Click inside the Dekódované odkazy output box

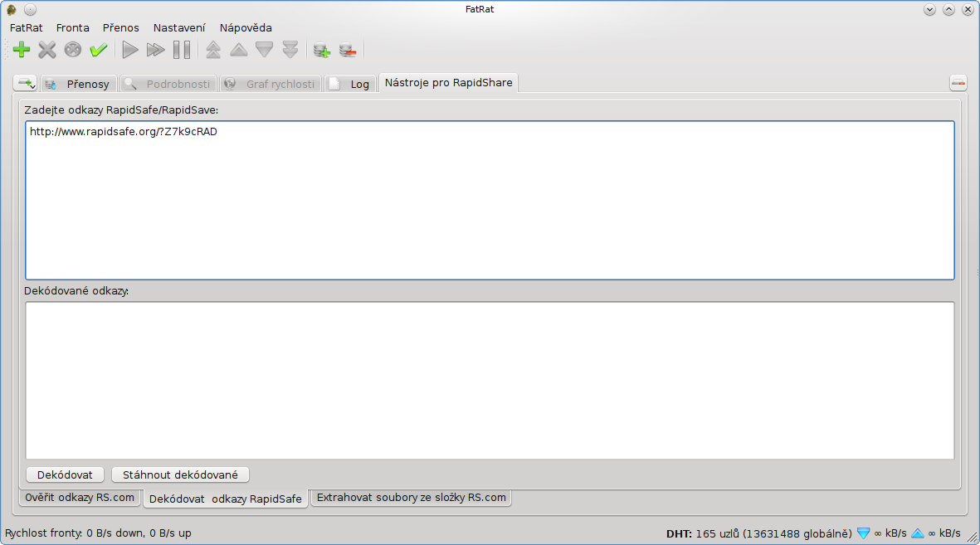tap(490, 381)
